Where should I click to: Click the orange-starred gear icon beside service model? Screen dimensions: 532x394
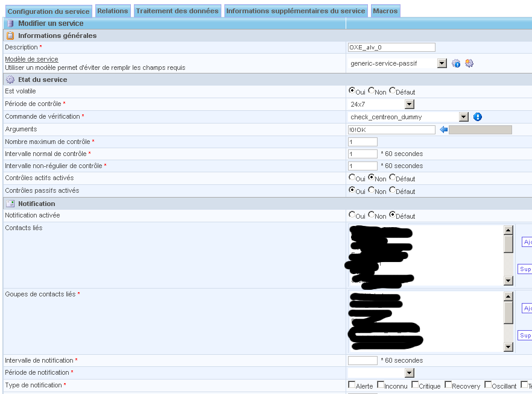click(469, 63)
